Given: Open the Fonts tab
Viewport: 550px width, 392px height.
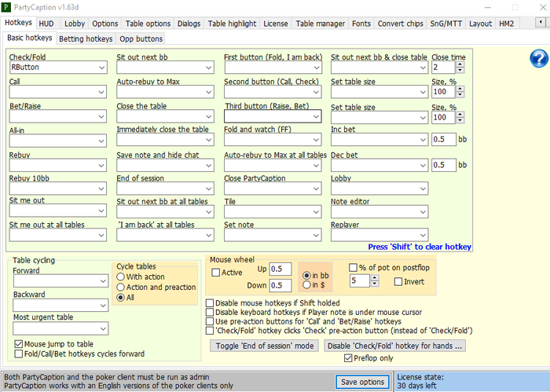Looking at the screenshot, I should click(361, 24).
